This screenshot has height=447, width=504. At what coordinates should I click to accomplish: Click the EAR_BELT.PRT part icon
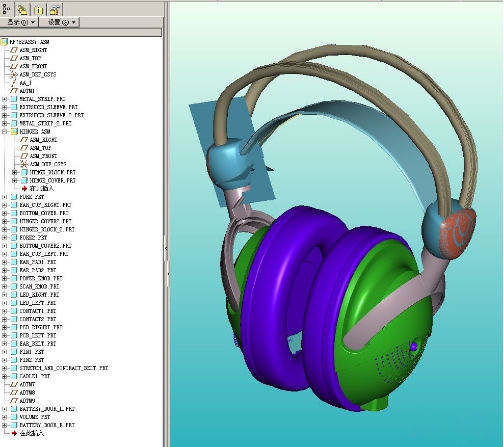coord(14,344)
